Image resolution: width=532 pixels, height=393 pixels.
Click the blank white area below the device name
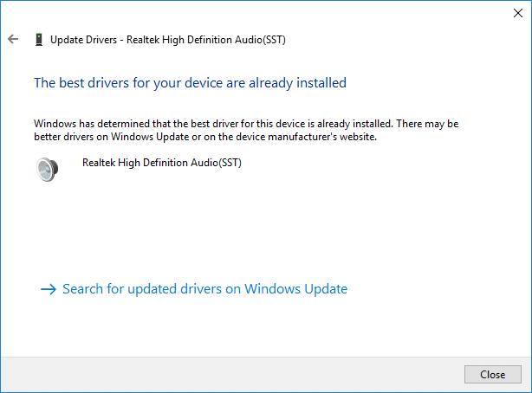coord(260,225)
